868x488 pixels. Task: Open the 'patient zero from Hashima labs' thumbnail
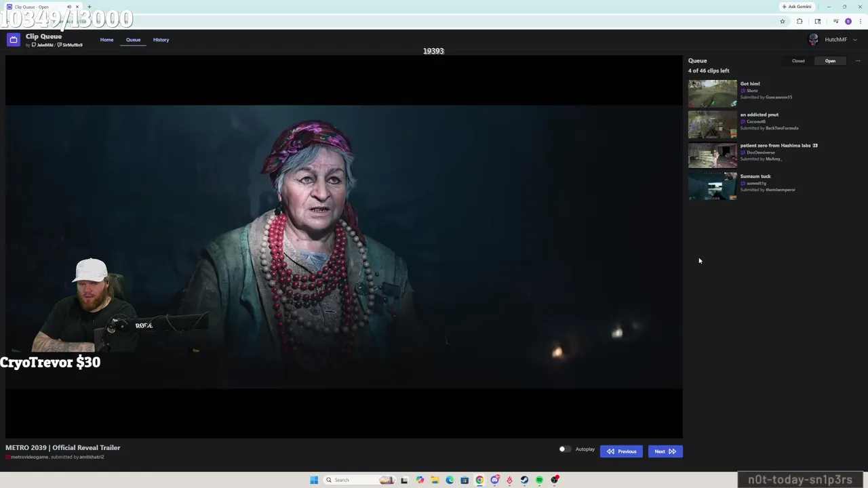[712, 155]
